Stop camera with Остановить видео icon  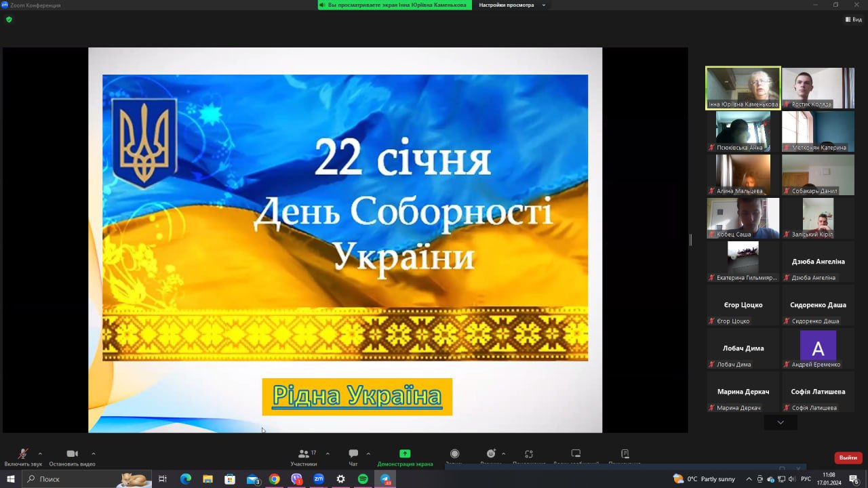(x=72, y=453)
